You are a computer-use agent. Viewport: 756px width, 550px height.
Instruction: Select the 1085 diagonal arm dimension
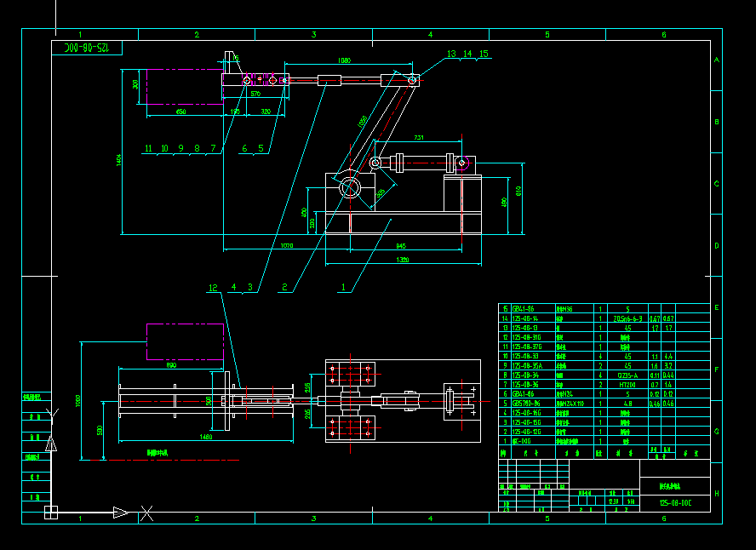click(362, 122)
